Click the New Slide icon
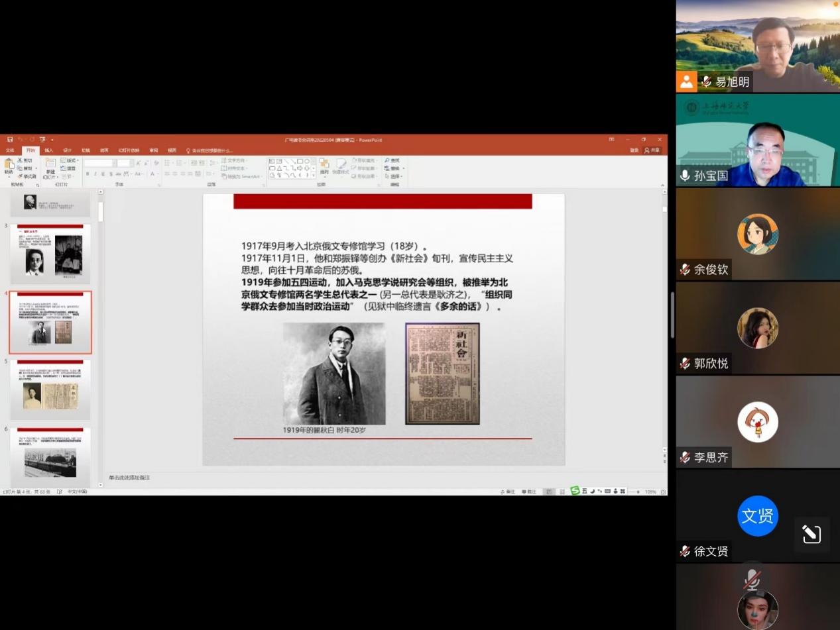The width and height of the screenshot is (840, 630). [50, 166]
